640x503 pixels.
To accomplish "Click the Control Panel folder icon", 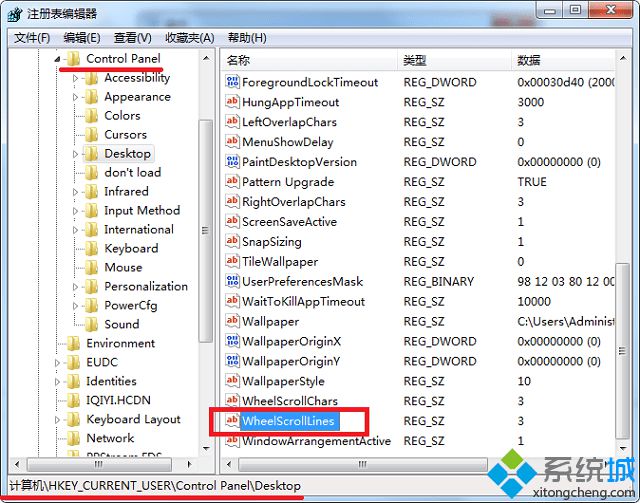I will pyautogui.click(x=73, y=59).
